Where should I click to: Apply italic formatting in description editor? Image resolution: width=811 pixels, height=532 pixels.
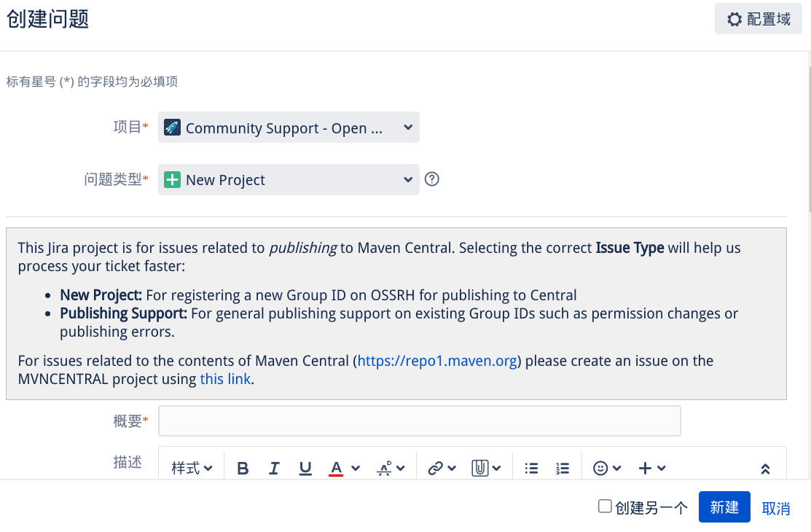coord(274,469)
